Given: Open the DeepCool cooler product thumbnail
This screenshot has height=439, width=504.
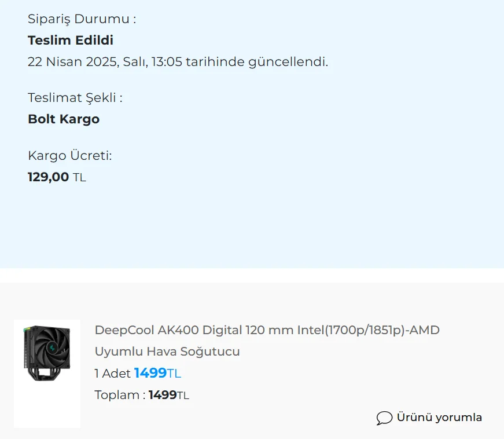Looking at the screenshot, I should (x=47, y=374).
